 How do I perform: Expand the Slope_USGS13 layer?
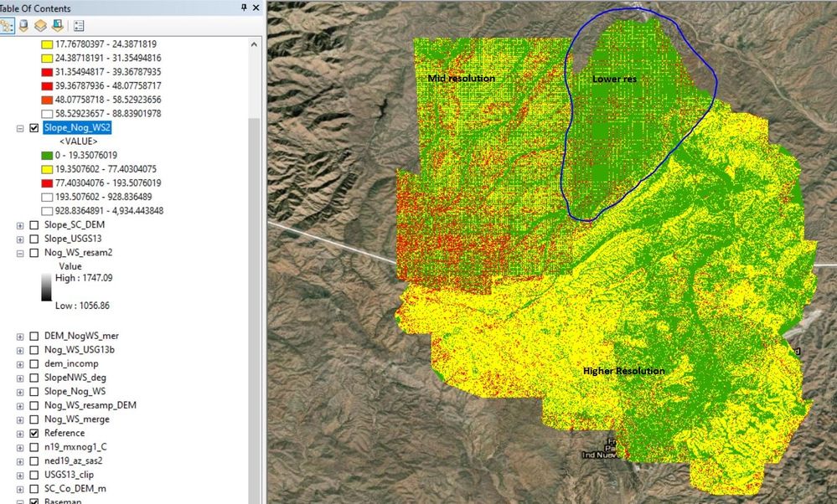coord(20,239)
